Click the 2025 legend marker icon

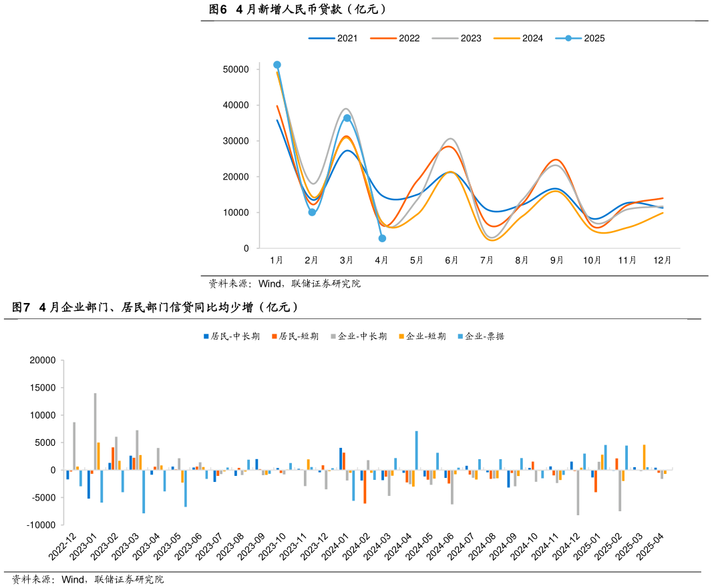click(x=568, y=38)
